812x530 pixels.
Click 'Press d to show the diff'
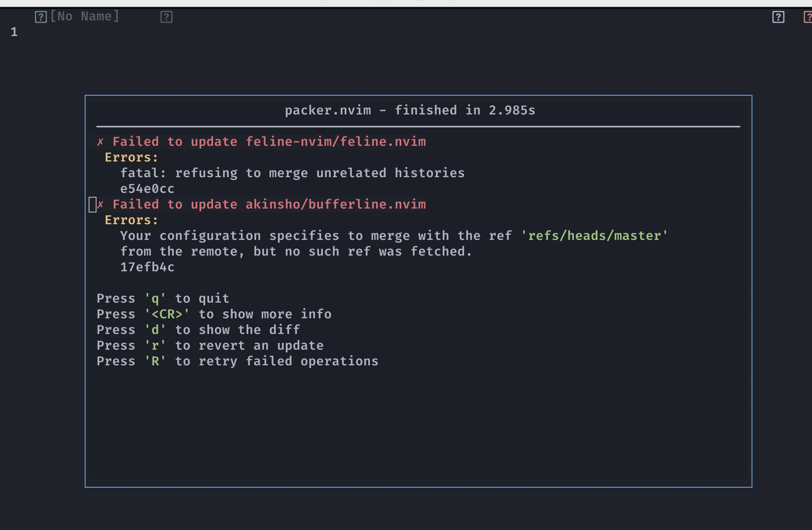tap(198, 330)
